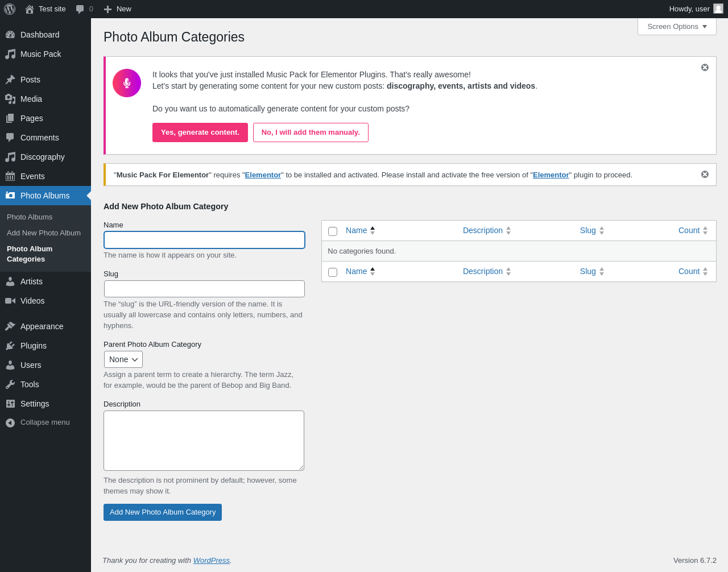This screenshot has width=728, height=572.
Task: Click the Events calendar icon
Action: tap(10, 176)
